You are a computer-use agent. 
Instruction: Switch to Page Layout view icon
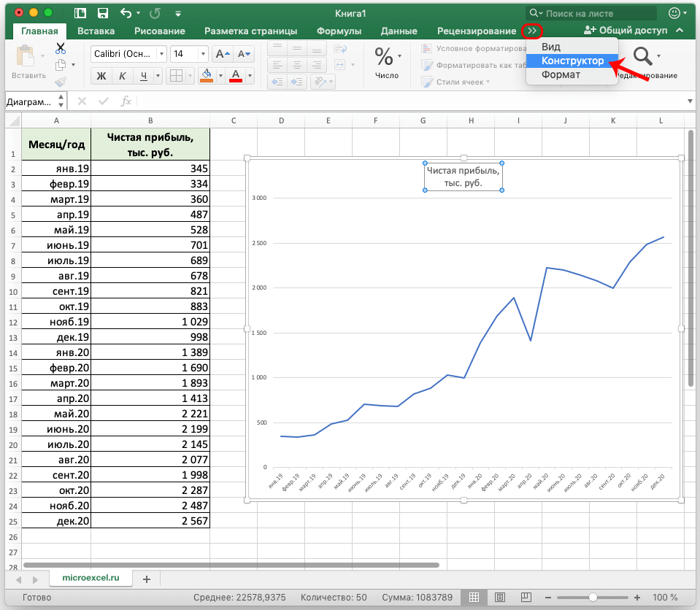(500, 597)
